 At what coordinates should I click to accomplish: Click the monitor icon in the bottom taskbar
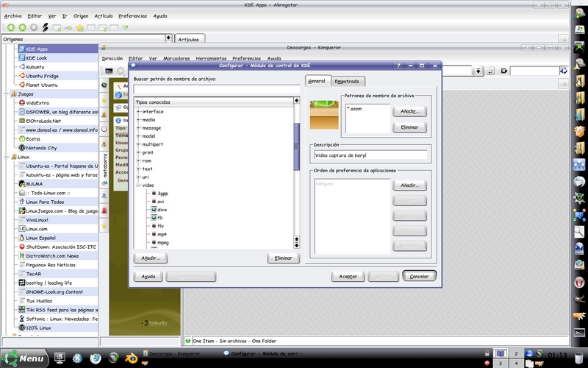(x=60, y=358)
